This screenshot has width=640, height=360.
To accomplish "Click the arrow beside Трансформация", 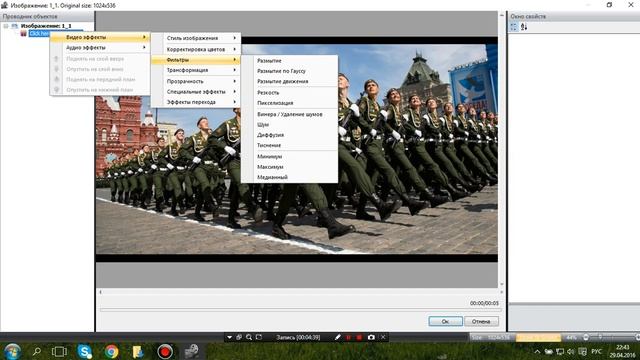I will click(235, 70).
